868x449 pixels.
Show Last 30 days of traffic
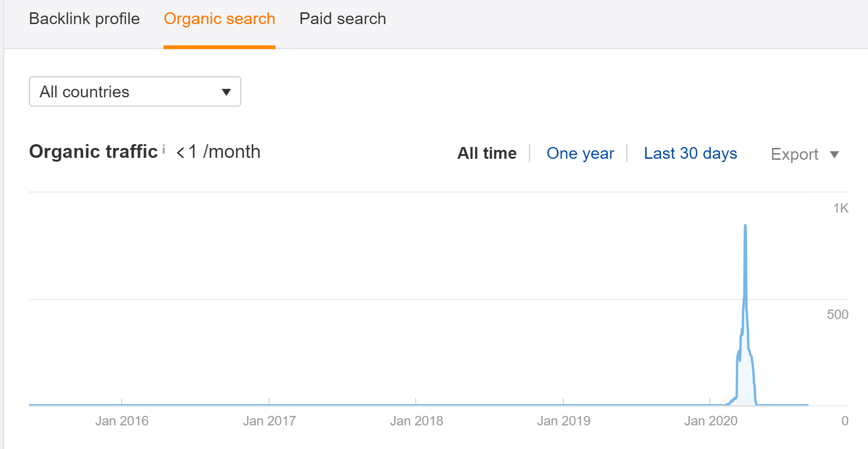pos(690,153)
